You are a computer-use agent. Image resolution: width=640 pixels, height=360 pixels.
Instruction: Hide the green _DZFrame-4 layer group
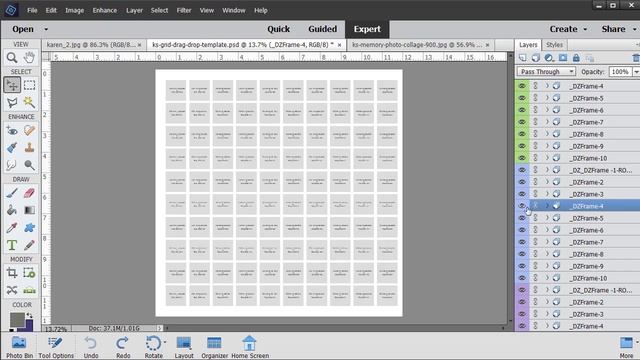pos(522,86)
